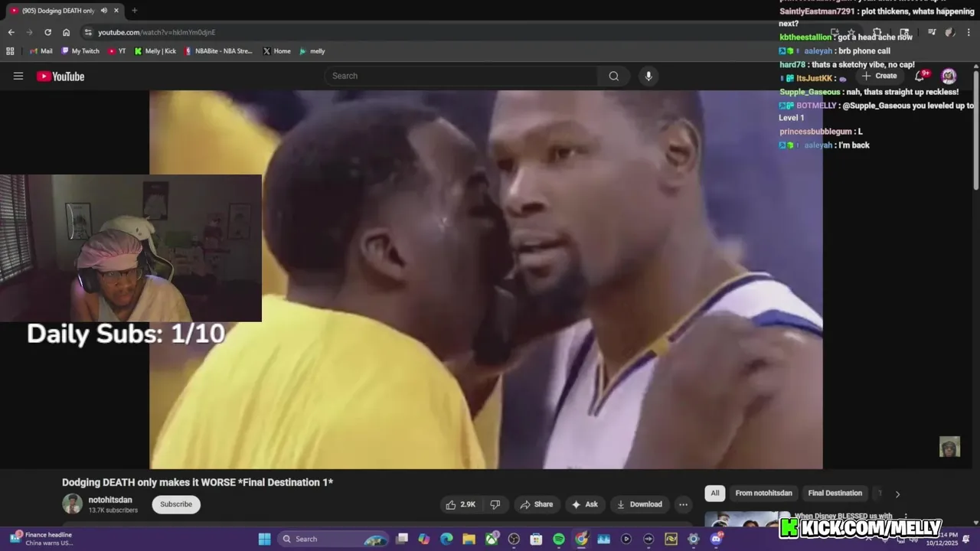980x551 pixels.
Task: Open Task View on taskbar
Action: (x=402, y=539)
